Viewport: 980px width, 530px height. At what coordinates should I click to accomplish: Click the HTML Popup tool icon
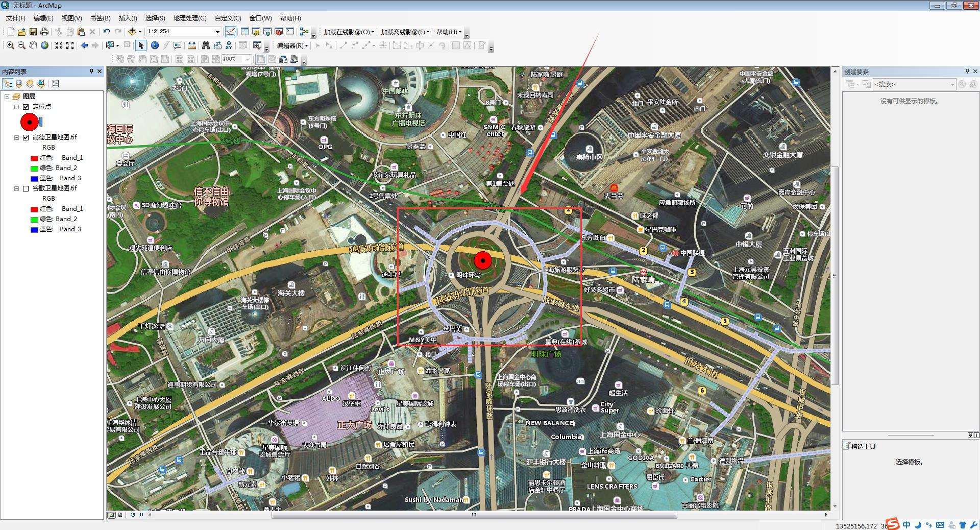coord(178,45)
